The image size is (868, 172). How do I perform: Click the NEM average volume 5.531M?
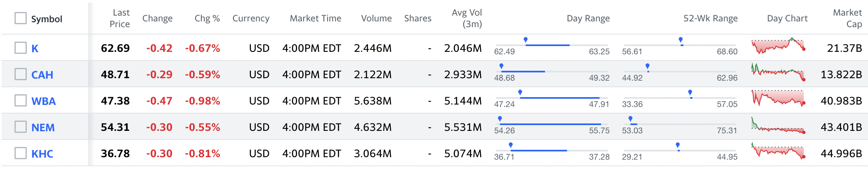463,127
